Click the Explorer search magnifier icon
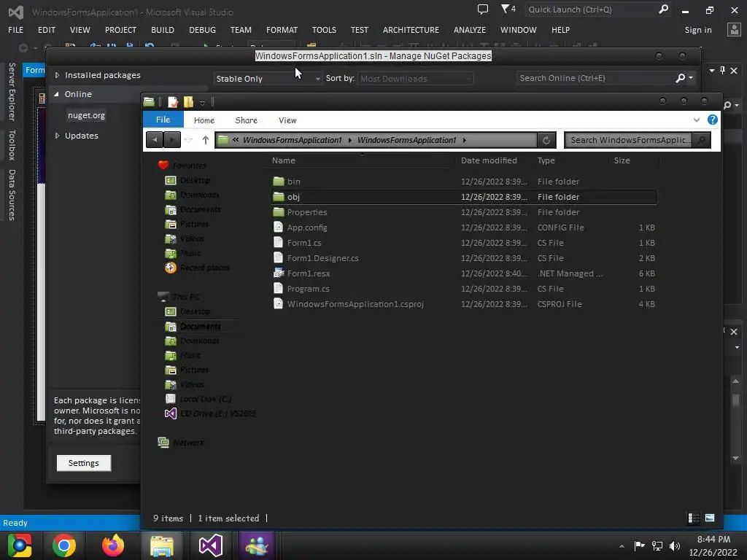 tap(701, 140)
